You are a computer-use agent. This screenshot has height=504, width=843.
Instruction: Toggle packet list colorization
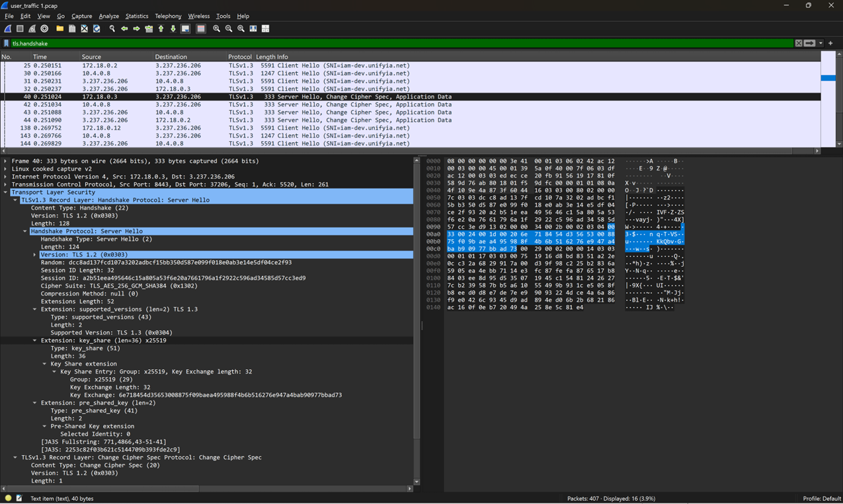click(200, 28)
